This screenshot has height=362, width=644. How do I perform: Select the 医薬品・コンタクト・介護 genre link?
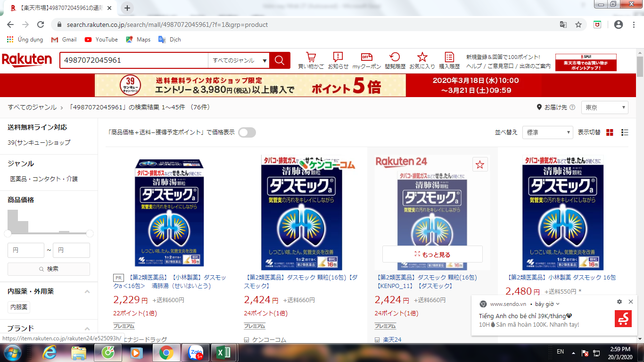point(44,179)
